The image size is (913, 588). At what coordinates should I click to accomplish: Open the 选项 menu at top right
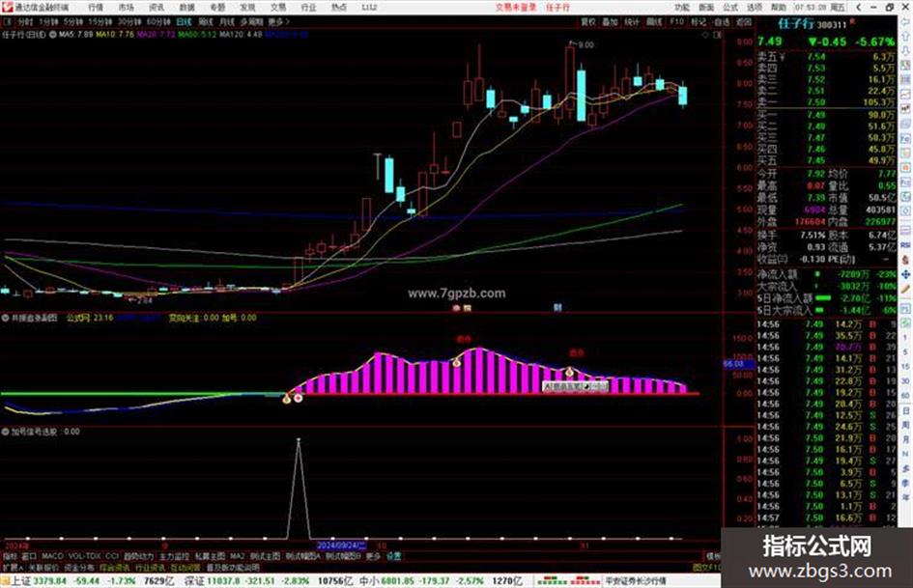[x=754, y=8]
